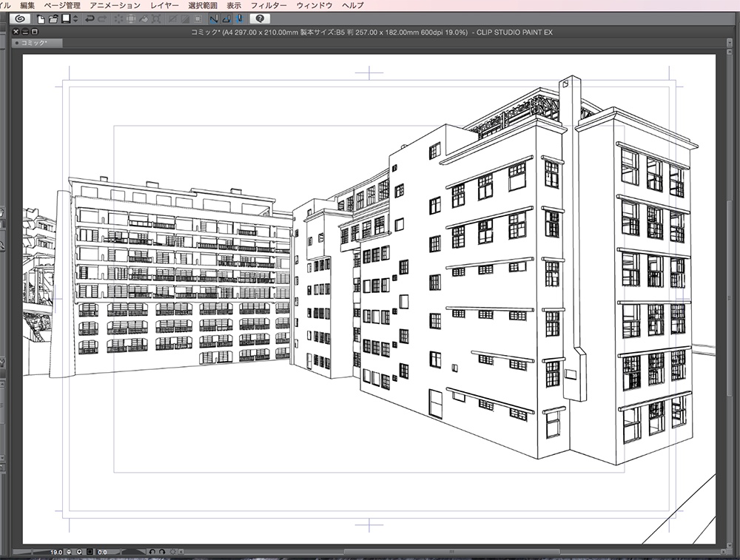Close the canvas window with X button

16,32
